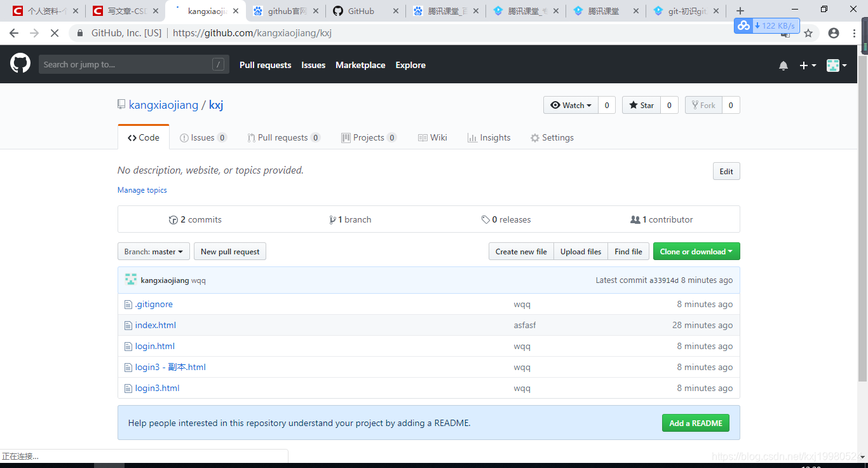
Task: Close the 写文章-CSDN tab
Action: (156, 11)
